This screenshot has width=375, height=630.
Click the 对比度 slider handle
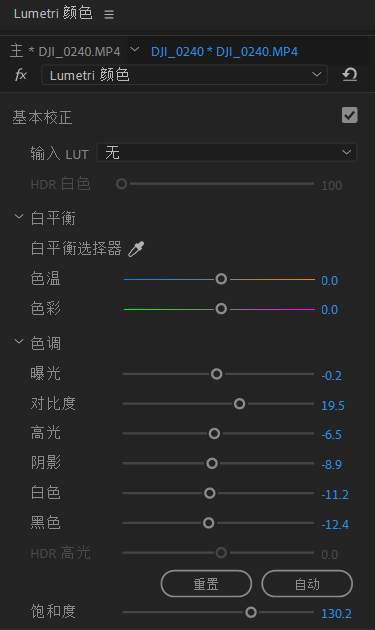click(x=240, y=404)
